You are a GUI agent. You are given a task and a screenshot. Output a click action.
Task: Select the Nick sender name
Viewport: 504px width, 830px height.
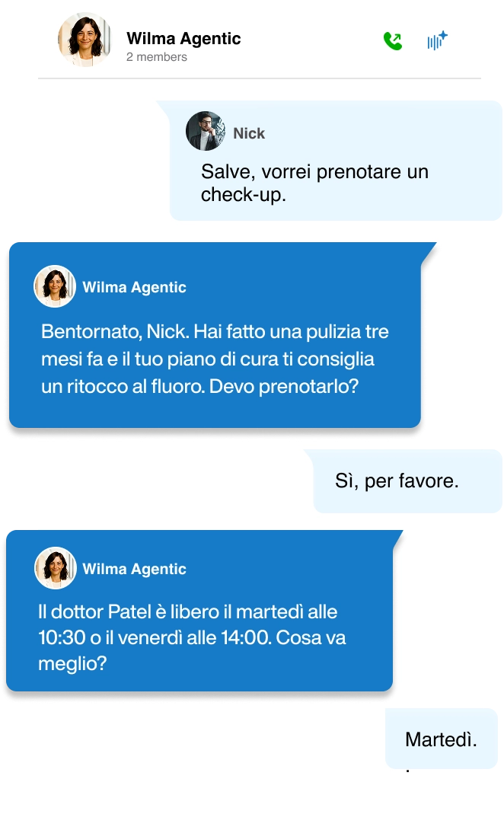[x=249, y=133]
